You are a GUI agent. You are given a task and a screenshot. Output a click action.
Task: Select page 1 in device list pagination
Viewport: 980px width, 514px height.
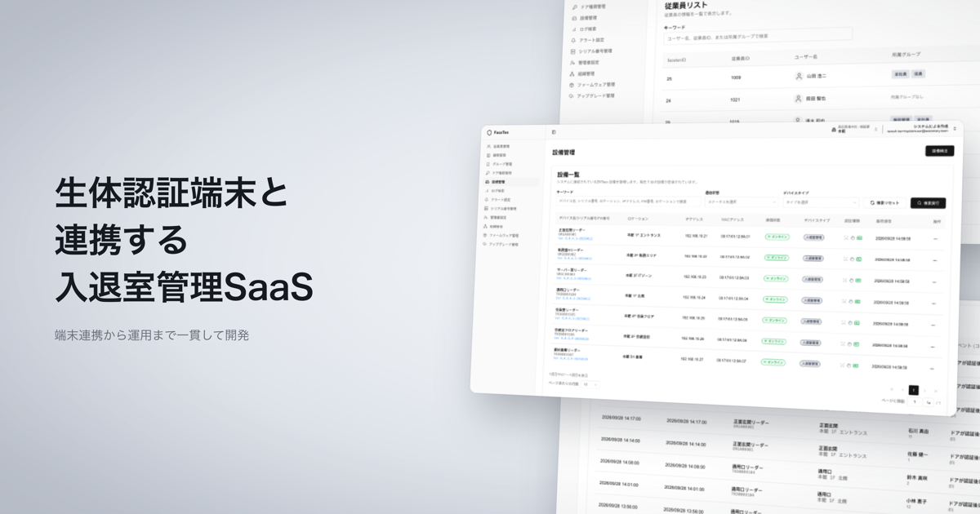[914, 391]
